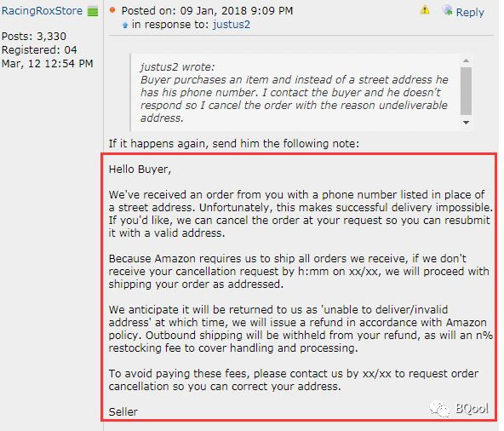504x431 pixels.
Task: Open the justus2 link in response line
Action: [x=231, y=25]
